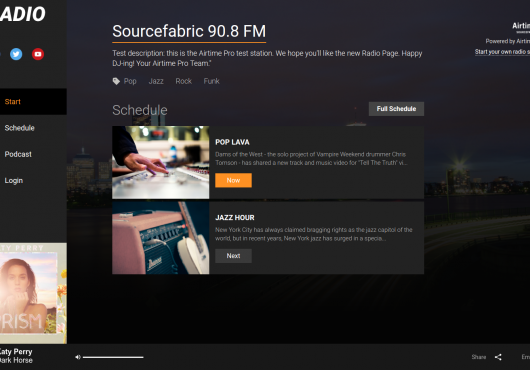
Task: Open the YouTube social icon
Action: pyautogui.click(x=38, y=54)
